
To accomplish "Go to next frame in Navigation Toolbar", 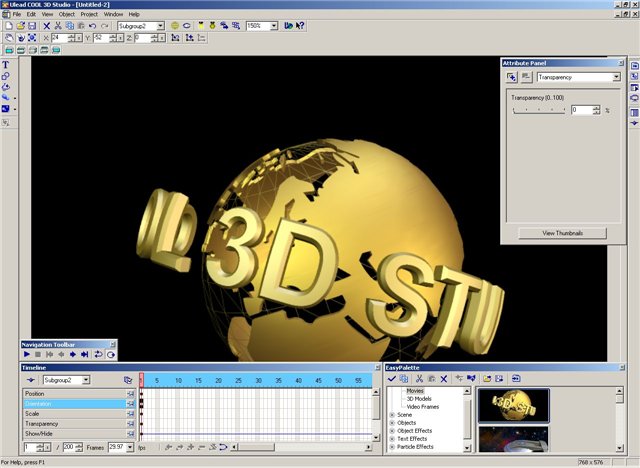I will pos(73,354).
